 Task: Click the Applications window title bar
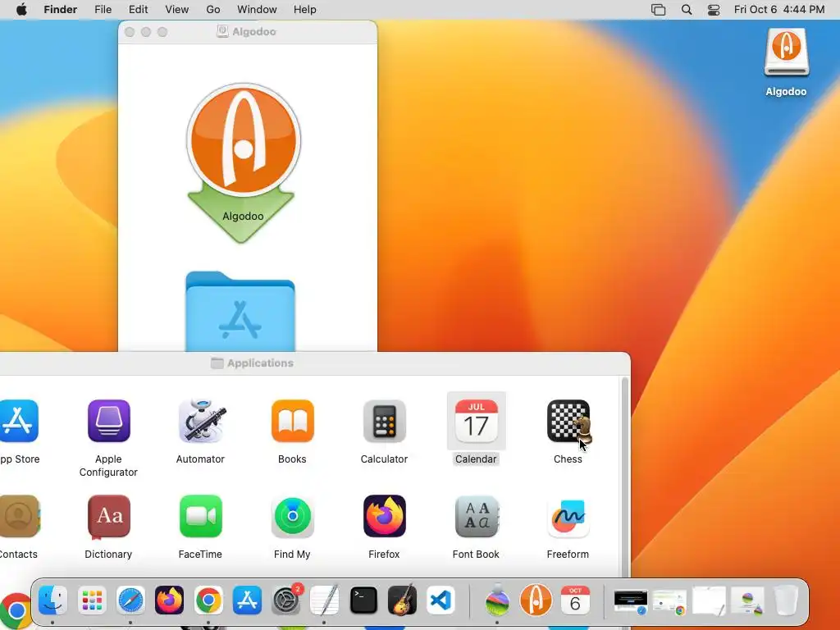coord(315,363)
